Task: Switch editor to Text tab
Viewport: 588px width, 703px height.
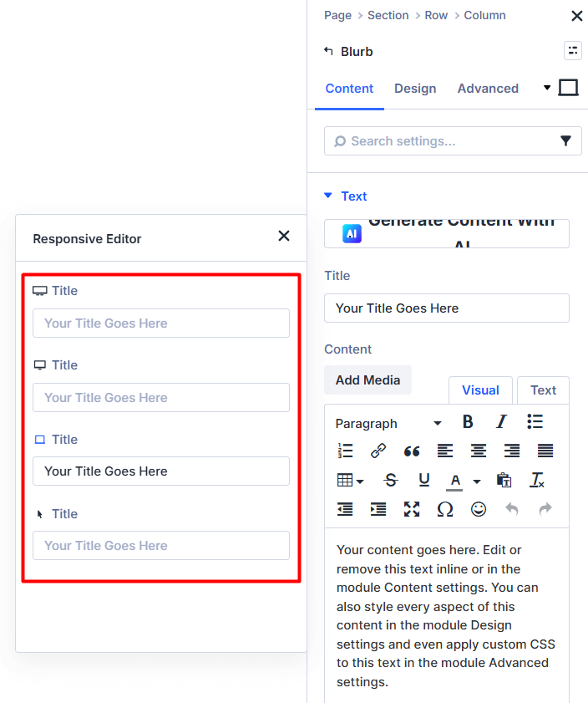Action: 543,390
